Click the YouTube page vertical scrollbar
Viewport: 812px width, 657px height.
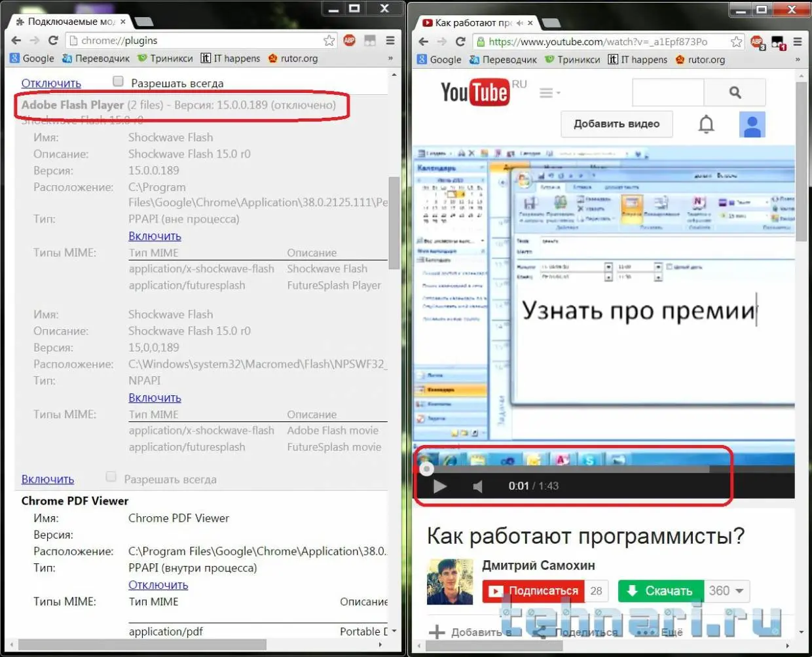[801, 160]
